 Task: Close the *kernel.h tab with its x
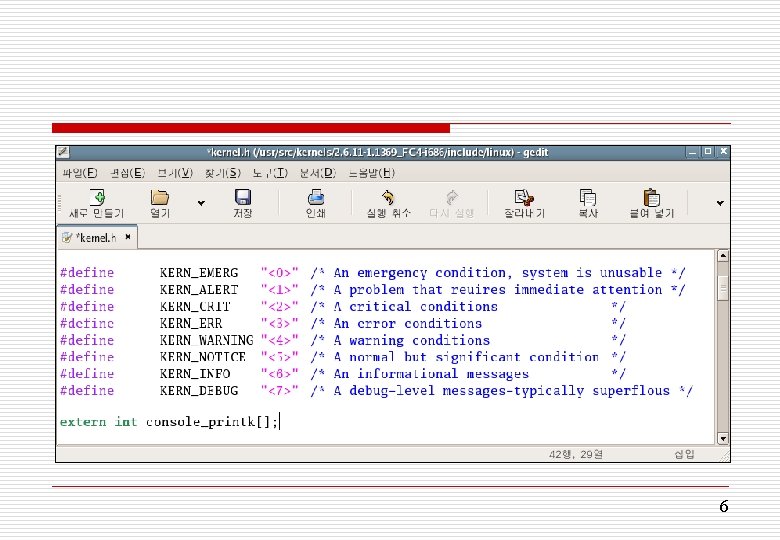coord(128,237)
